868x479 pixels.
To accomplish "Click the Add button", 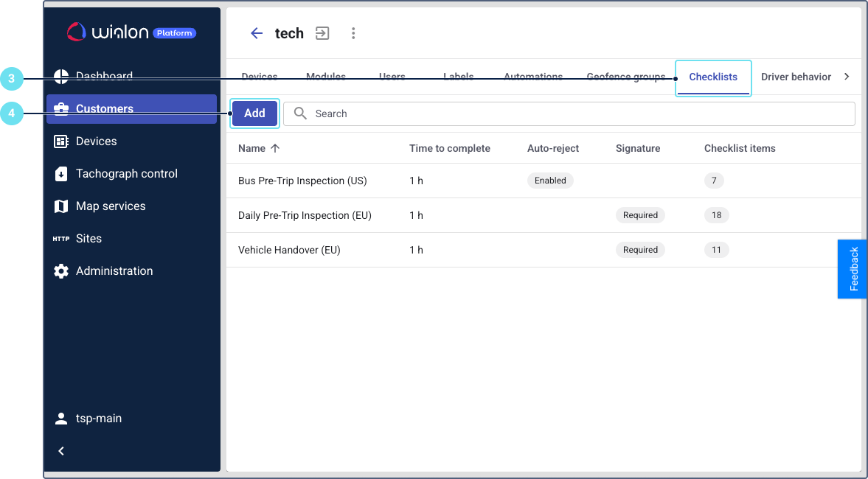I will [254, 113].
